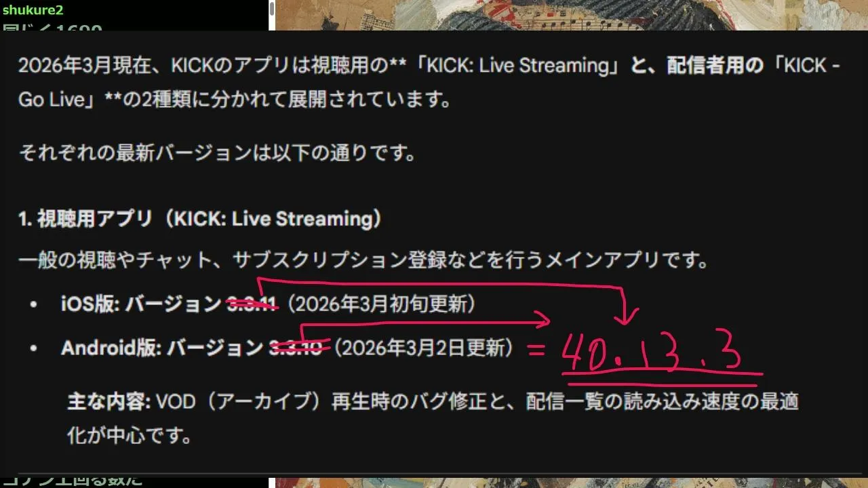Screen dimensions: 868x488
Task: Click the cut-off chat message at bottom left
Action: tap(80, 481)
